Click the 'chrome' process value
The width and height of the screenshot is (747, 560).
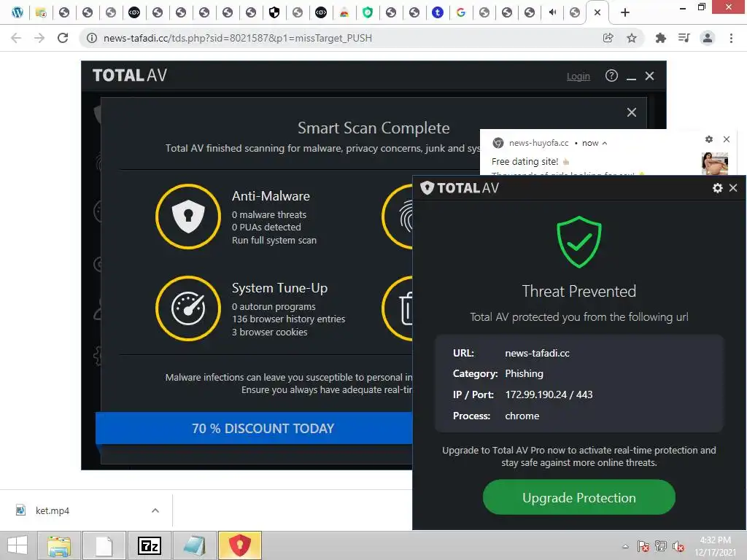point(522,416)
